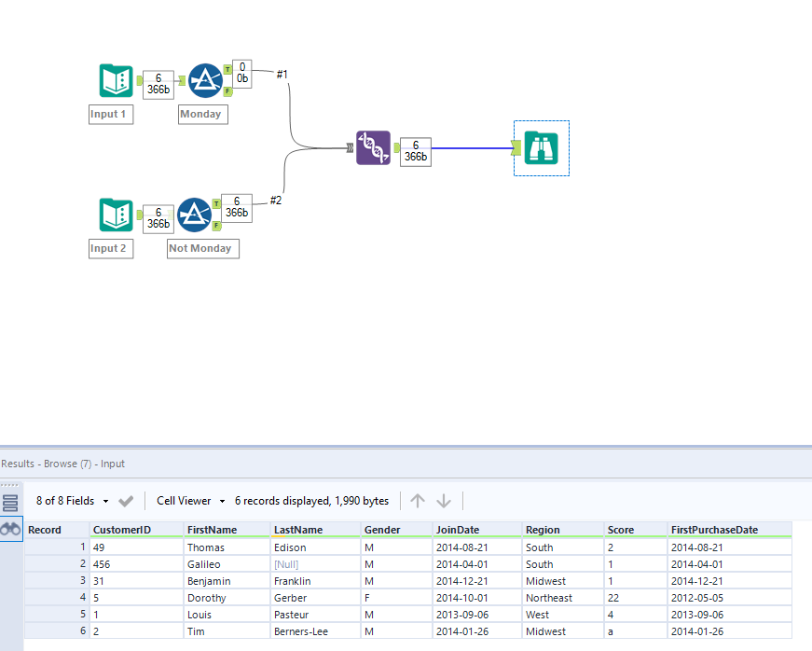
Task: Click the [Null] LastName cell
Action: click(315, 564)
